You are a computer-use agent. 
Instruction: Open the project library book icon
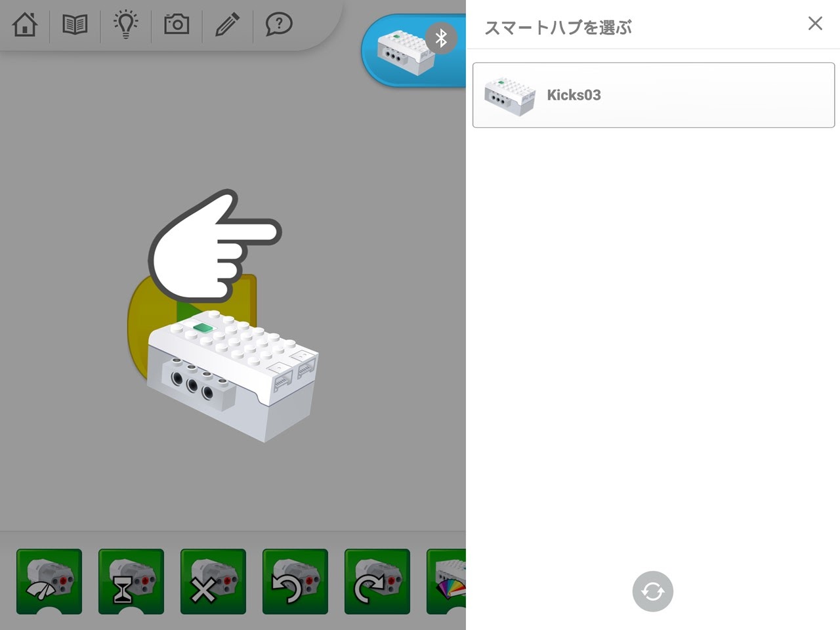(75, 25)
